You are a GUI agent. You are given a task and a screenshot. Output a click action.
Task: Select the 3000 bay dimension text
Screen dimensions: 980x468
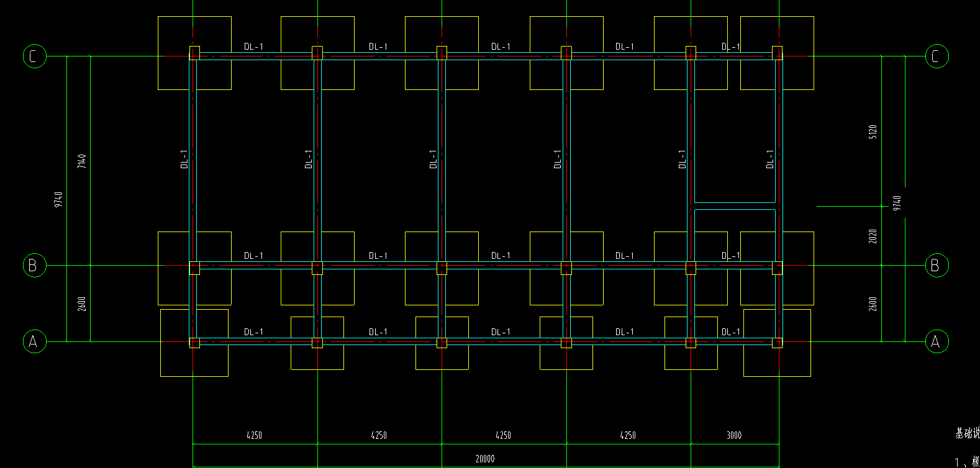click(734, 435)
